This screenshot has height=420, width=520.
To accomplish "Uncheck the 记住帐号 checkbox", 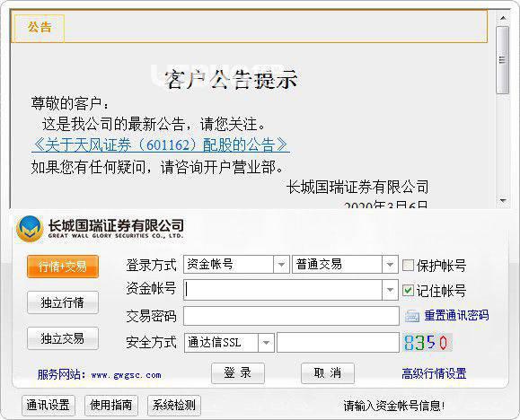I will [408, 291].
